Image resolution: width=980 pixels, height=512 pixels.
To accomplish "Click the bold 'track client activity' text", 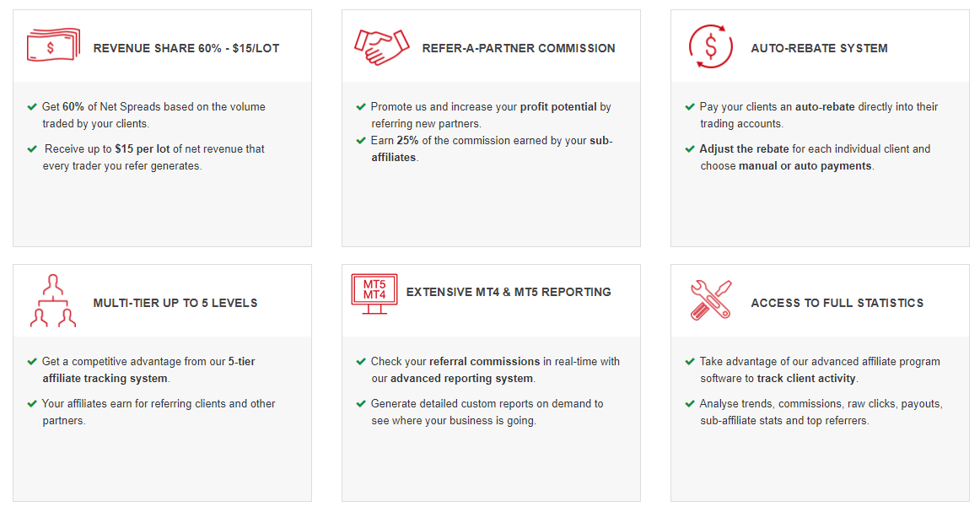I will [806, 378].
